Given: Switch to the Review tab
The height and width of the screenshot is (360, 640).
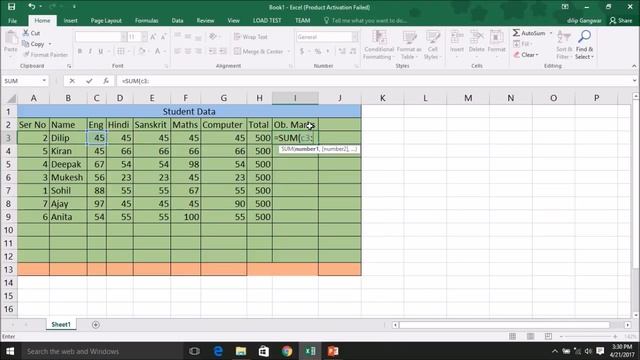Looking at the screenshot, I should 205,20.
